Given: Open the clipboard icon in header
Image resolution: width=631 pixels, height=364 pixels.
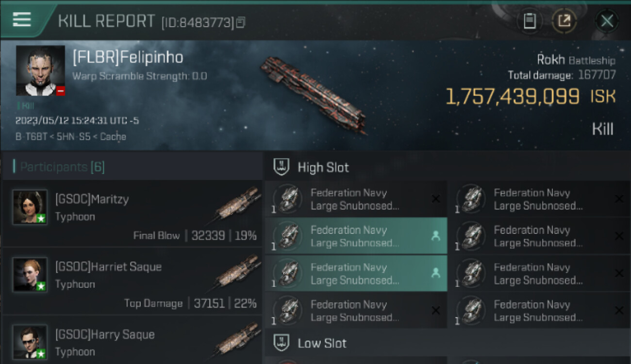Looking at the screenshot, I should coord(530,21).
